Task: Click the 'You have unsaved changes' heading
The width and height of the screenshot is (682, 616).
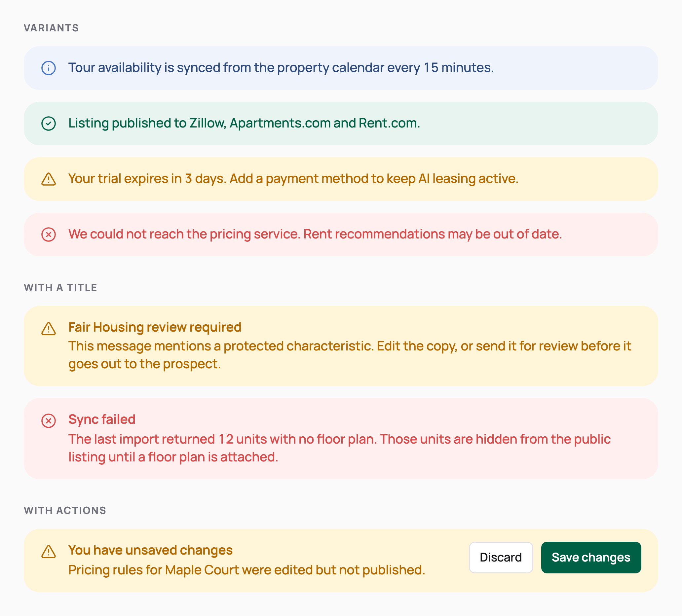Action: tap(150, 550)
